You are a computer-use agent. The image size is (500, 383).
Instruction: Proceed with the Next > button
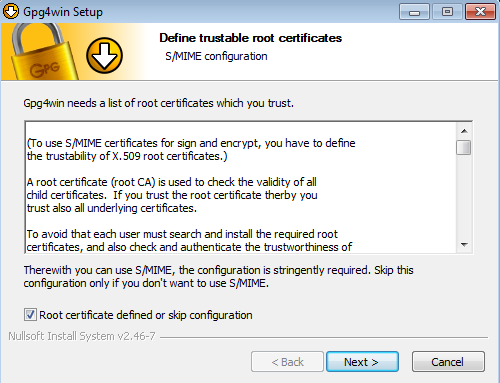pos(362,362)
